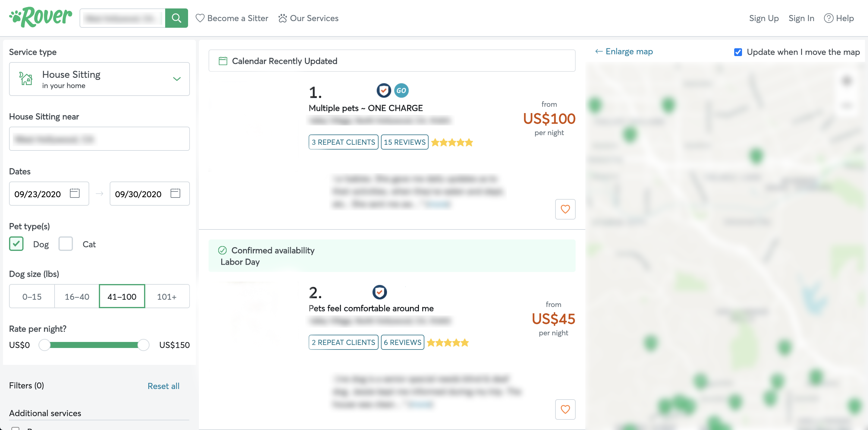This screenshot has width=868, height=430.
Task: Choose the 101+ lbs dog size option
Action: click(x=167, y=296)
